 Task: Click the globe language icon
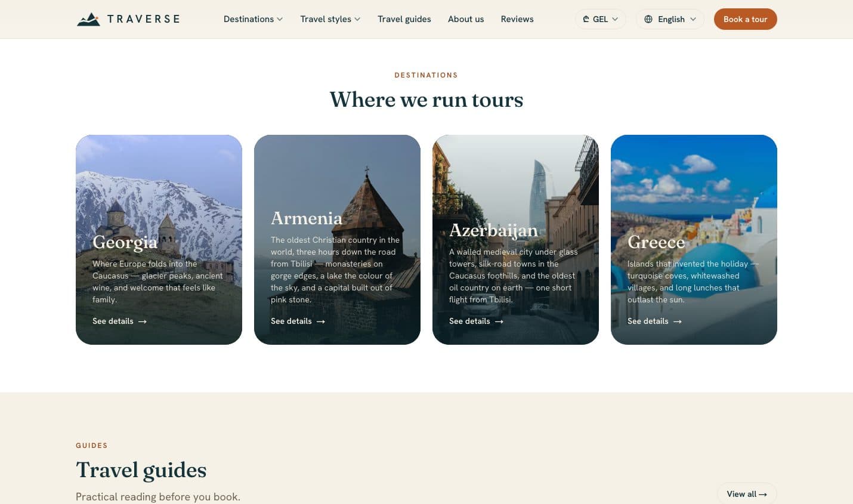pyautogui.click(x=648, y=19)
